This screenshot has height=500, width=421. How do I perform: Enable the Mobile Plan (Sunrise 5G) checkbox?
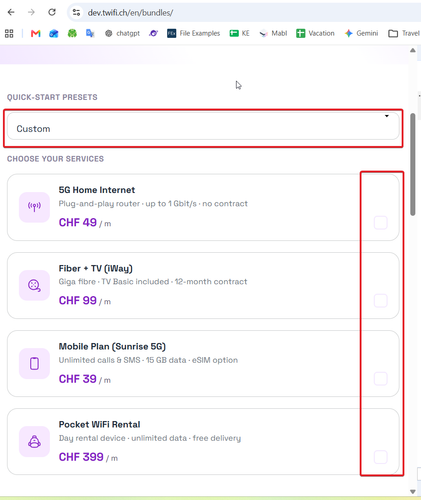tap(381, 379)
